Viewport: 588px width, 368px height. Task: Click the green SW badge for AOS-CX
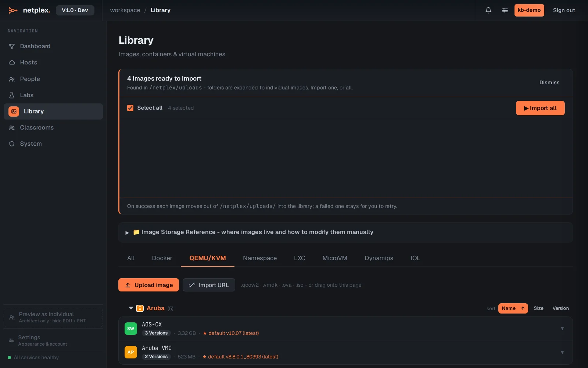pos(131,329)
